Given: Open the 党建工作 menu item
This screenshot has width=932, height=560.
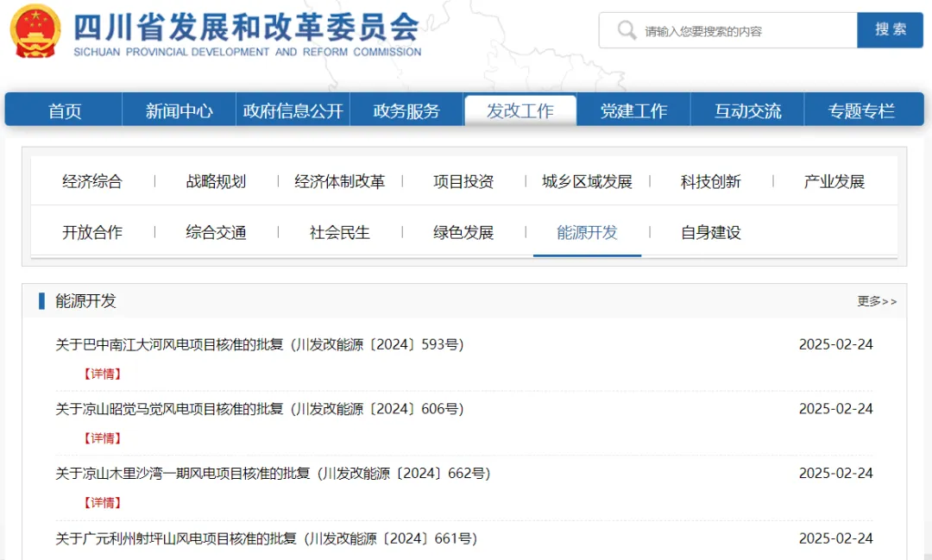Looking at the screenshot, I should 633,110.
